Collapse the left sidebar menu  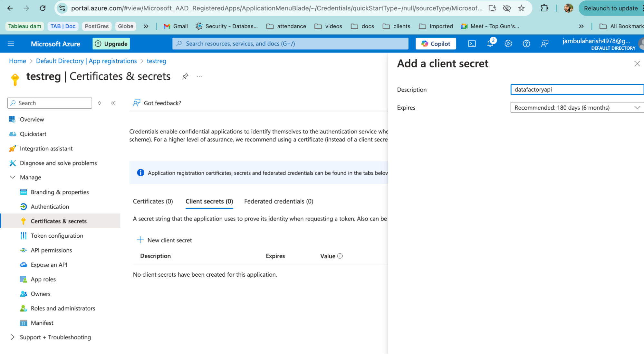113,103
